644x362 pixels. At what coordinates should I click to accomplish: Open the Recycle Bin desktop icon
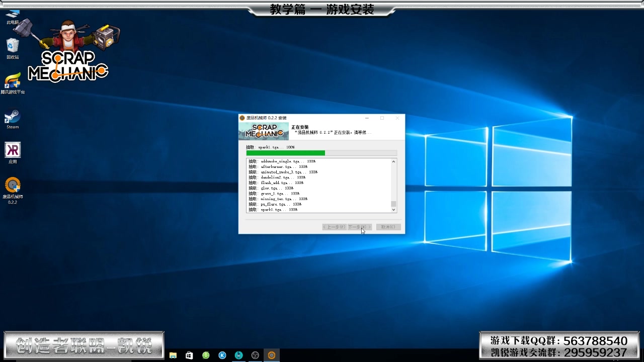(13, 49)
